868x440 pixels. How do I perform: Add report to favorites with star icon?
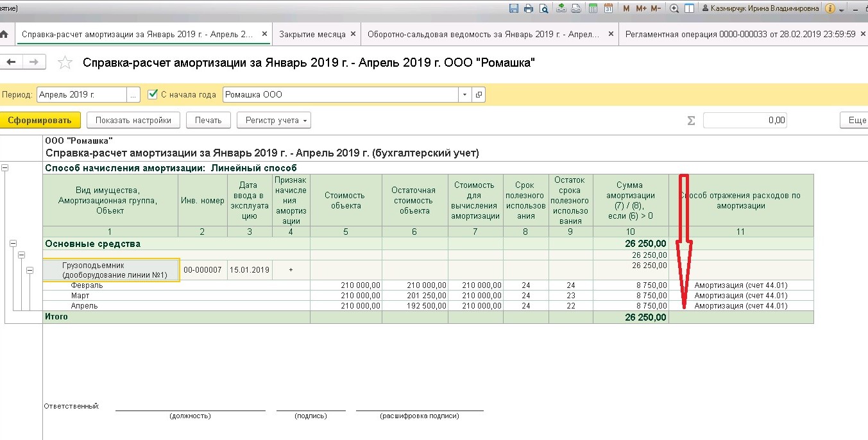click(x=64, y=62)
